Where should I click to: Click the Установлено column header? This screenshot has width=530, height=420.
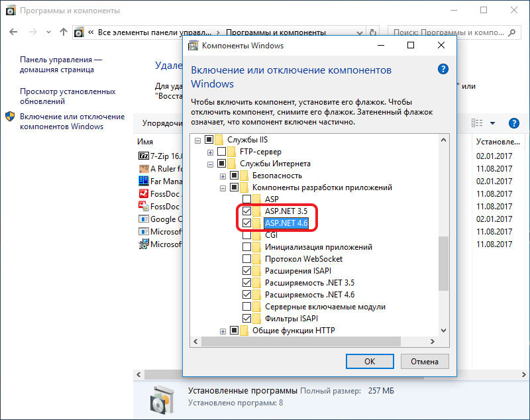(x=498, y=142)
